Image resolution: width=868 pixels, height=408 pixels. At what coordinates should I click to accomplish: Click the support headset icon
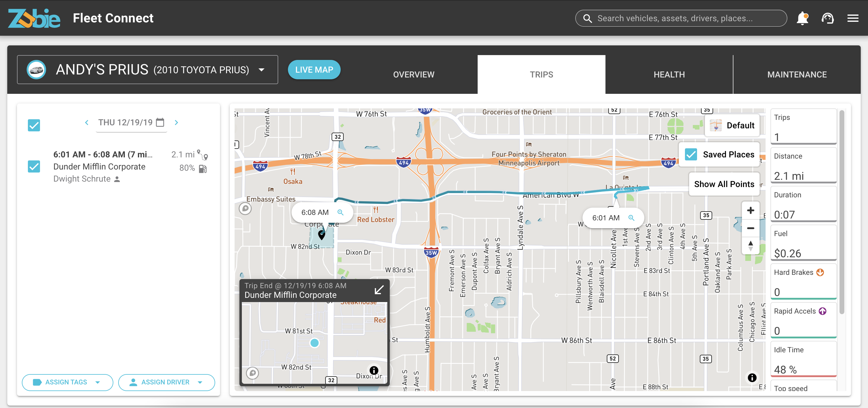tap(828, 18)
